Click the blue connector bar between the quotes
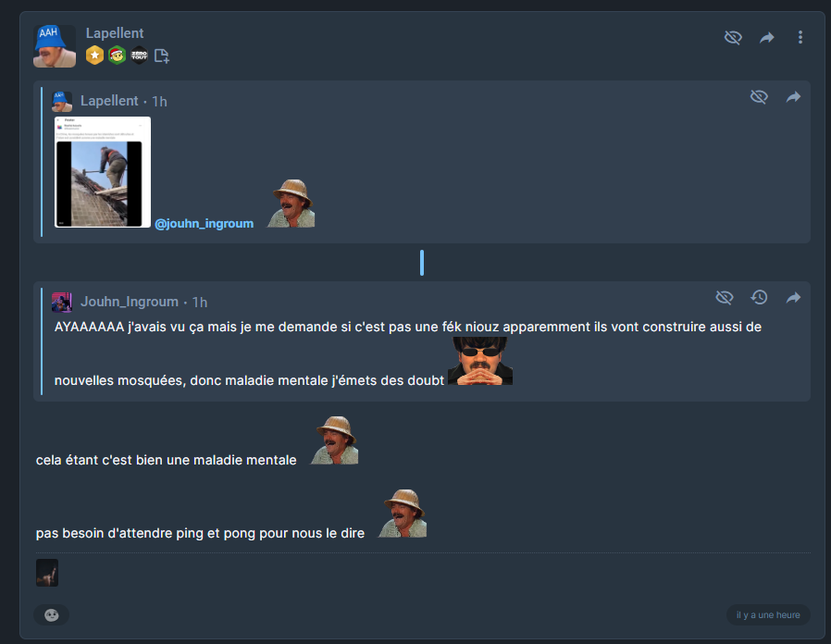 point(422,263)
